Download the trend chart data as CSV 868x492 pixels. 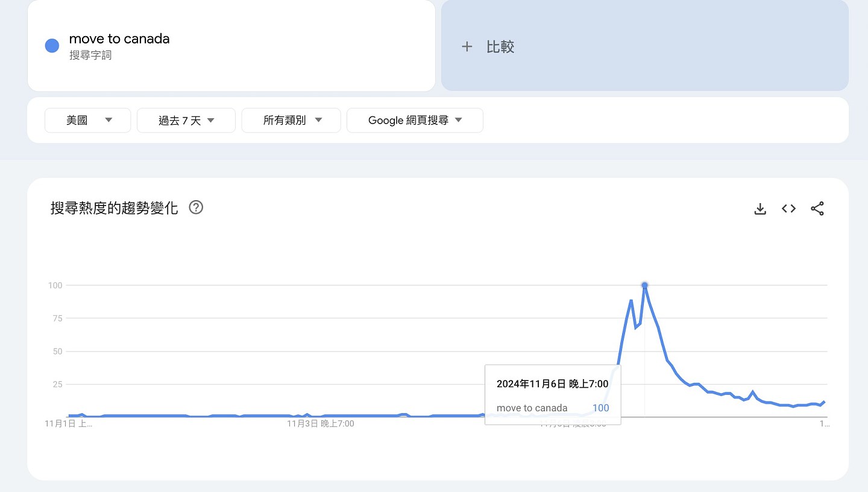point(760,209)
